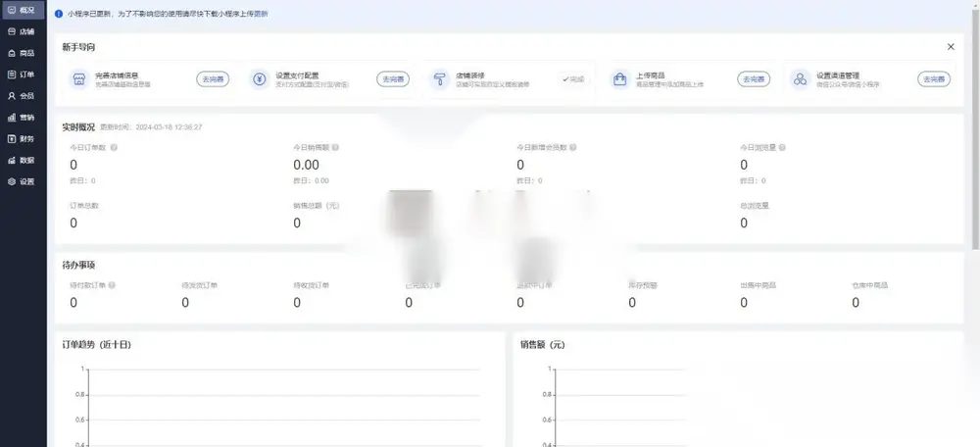The width and height of the screenshot is (980, 447).
Task: Close the 新手导向 guide panel
Action: pyautogui.click(x=951, y=47)
